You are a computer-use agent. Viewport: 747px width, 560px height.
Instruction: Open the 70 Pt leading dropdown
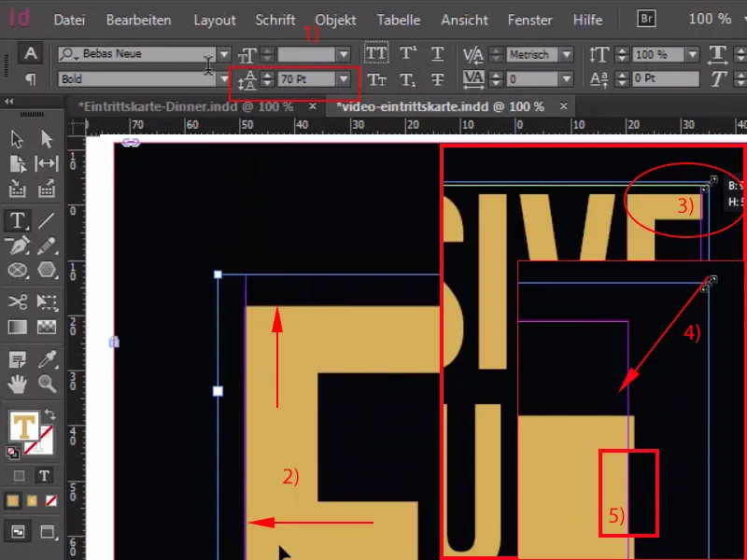click(344, 79)
